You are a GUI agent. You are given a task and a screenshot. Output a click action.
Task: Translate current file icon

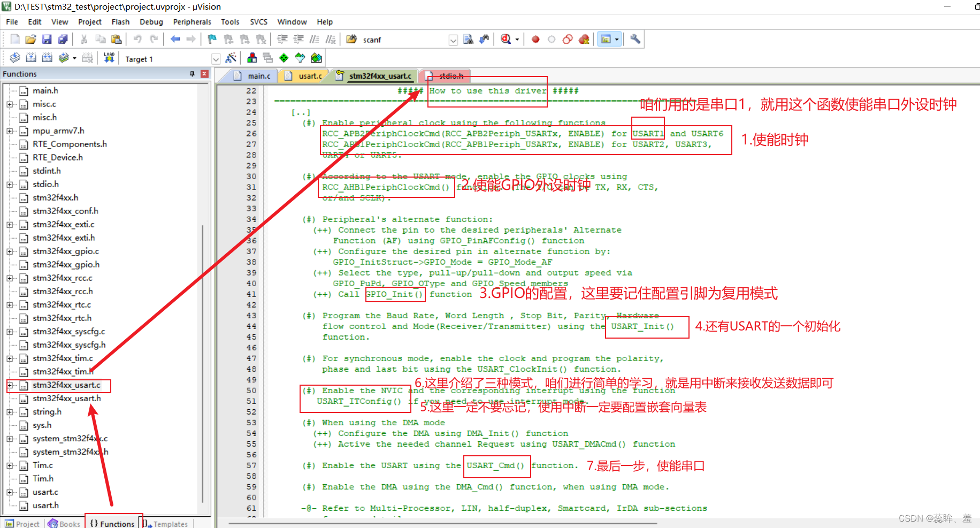coord(15,58)
